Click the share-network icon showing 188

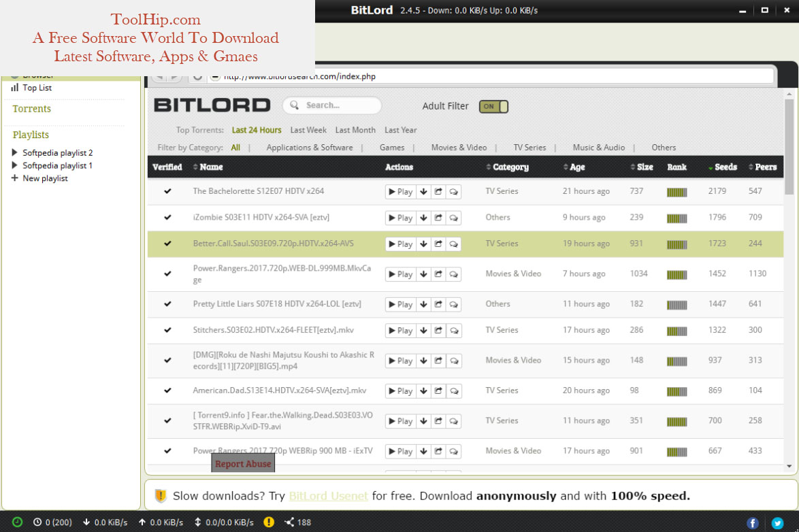coord(289,522)
